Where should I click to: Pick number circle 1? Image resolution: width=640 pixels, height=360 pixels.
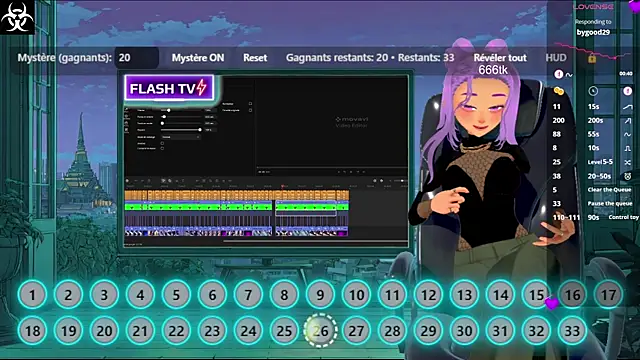point(32,294)
